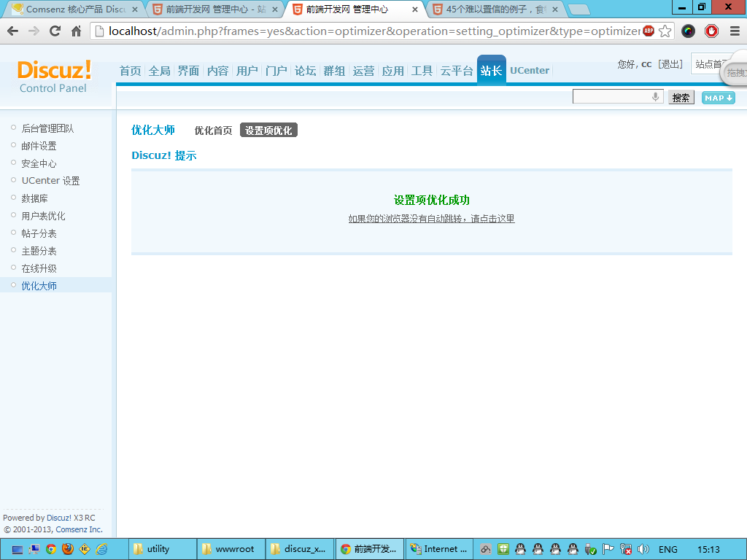Open the 应用 top menu
The image size is (747, 560).
[392, 71]
